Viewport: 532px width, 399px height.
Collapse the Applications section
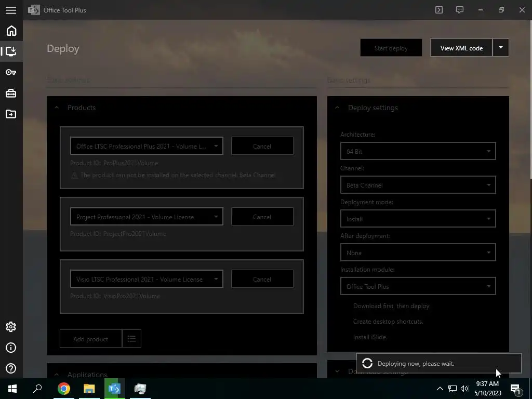(x=57, y=375)
